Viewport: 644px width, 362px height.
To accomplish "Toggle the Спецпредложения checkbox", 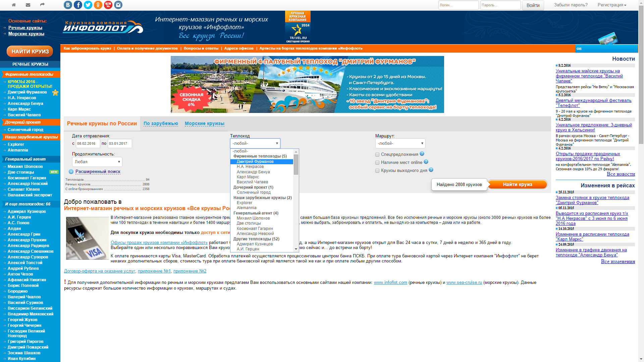I will [377, 155].
